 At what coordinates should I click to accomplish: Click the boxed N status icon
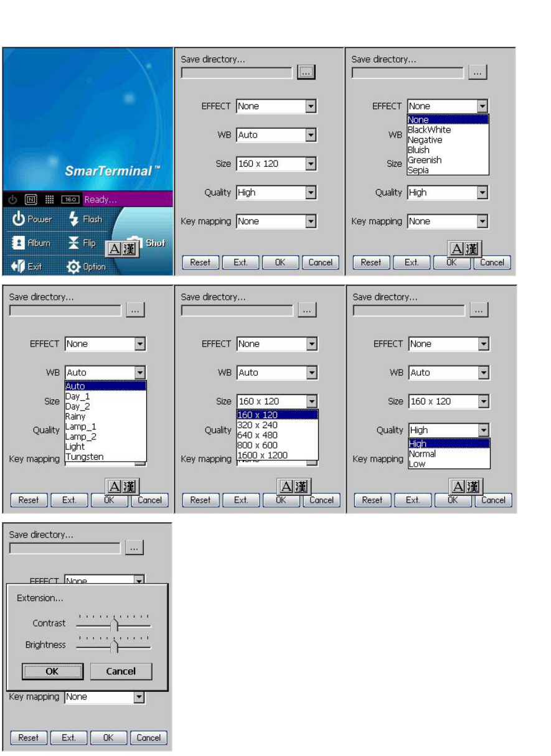[31, 200]
